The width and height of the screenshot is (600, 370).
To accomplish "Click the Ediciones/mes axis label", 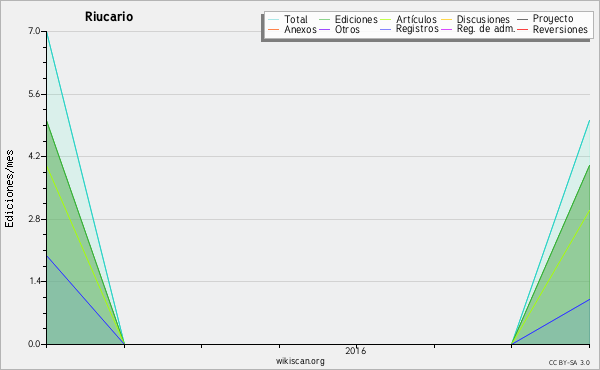I will pyautogui.click(x=9, y=189).
